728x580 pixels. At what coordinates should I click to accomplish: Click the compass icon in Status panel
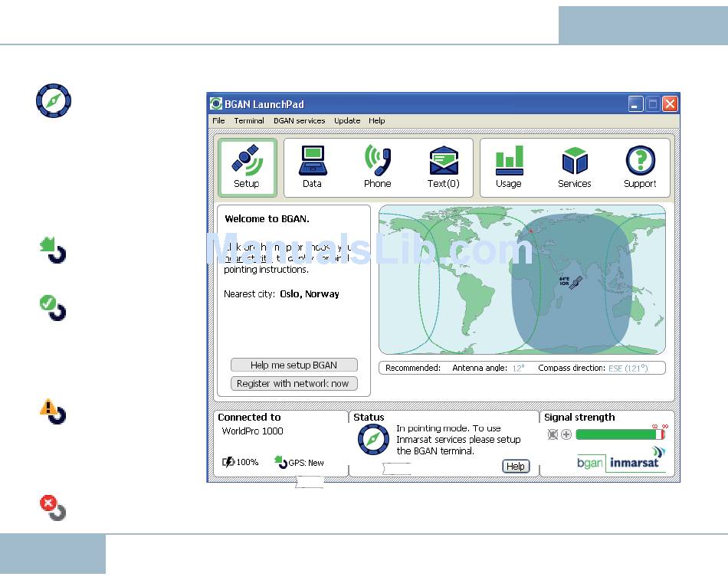click(x=373, y=439)
